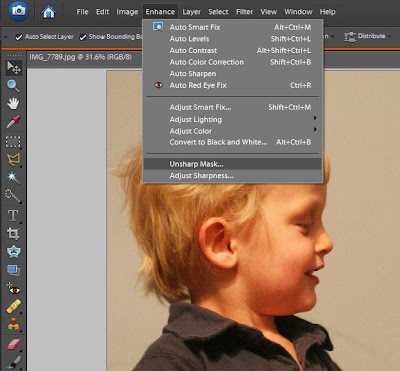Click the Distribute icon in options bar
Screen dimensions: 400x371
tap(350, 37)
